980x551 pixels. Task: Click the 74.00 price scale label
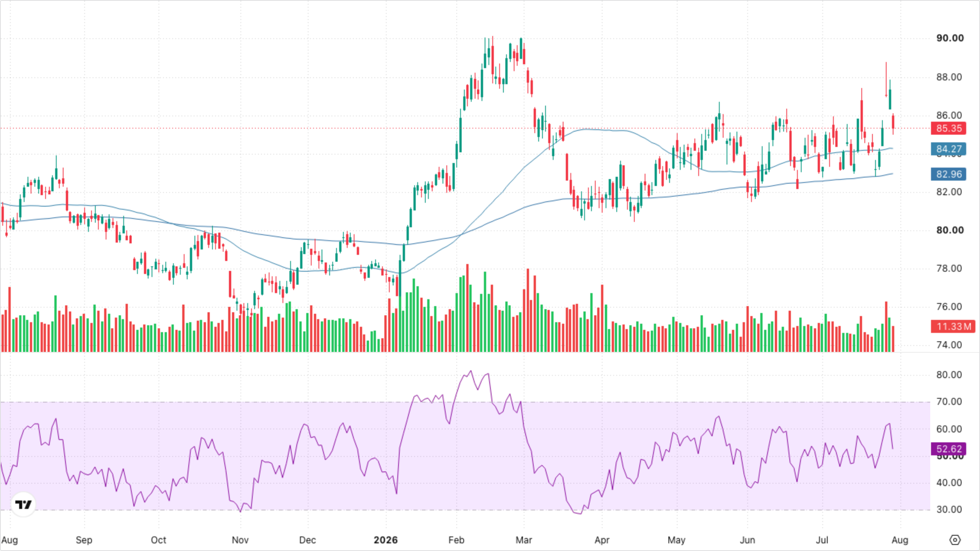point(949,345)
